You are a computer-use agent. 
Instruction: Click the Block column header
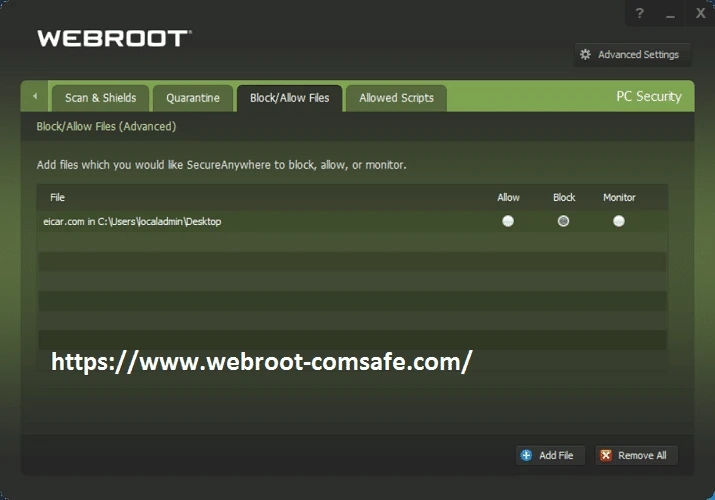click(564, 197)
